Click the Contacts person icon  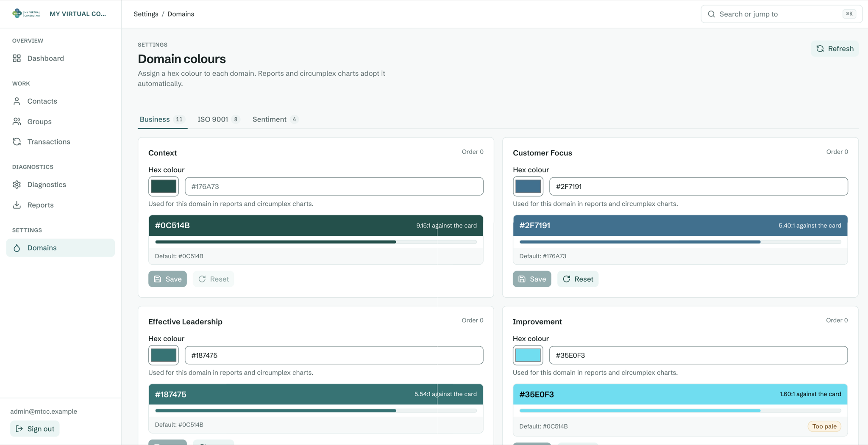coord(17,101)
